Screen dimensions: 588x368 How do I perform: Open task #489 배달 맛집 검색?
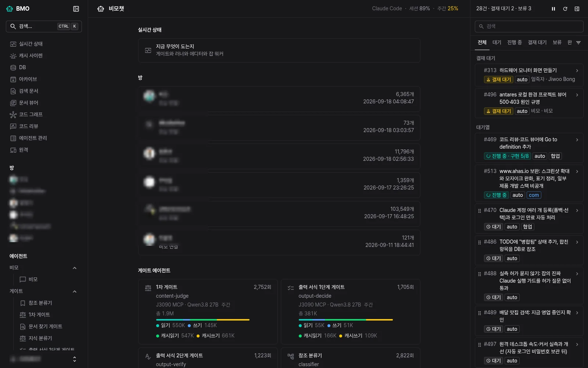pos(529,321)
